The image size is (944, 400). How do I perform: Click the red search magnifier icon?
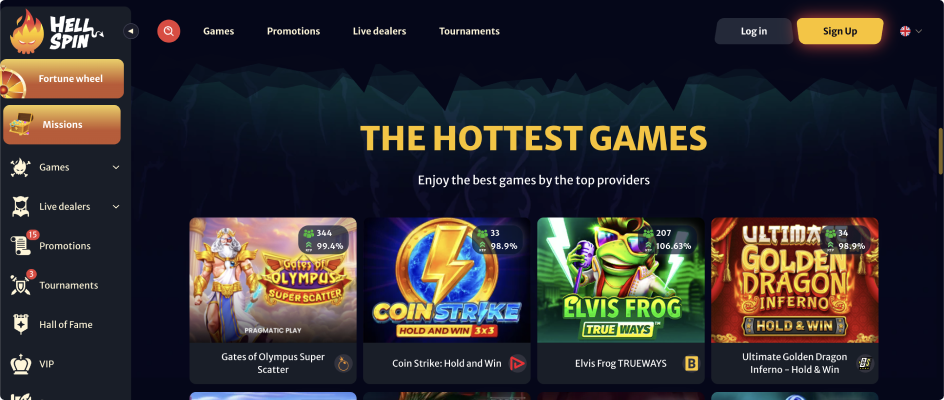pyautogui.click(x=169, y=31)
